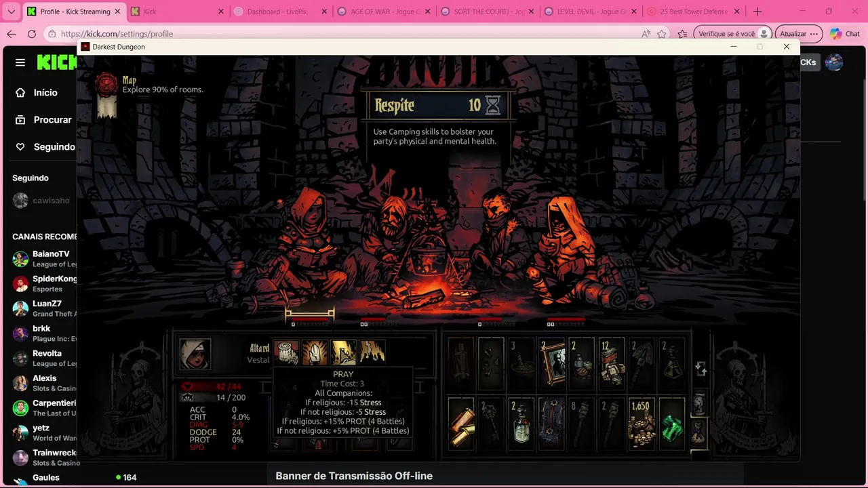The height and width of the screenshot is (488, 868).
Task: Click the Atualizar browser update button
Action: click(x=798, y=34)
